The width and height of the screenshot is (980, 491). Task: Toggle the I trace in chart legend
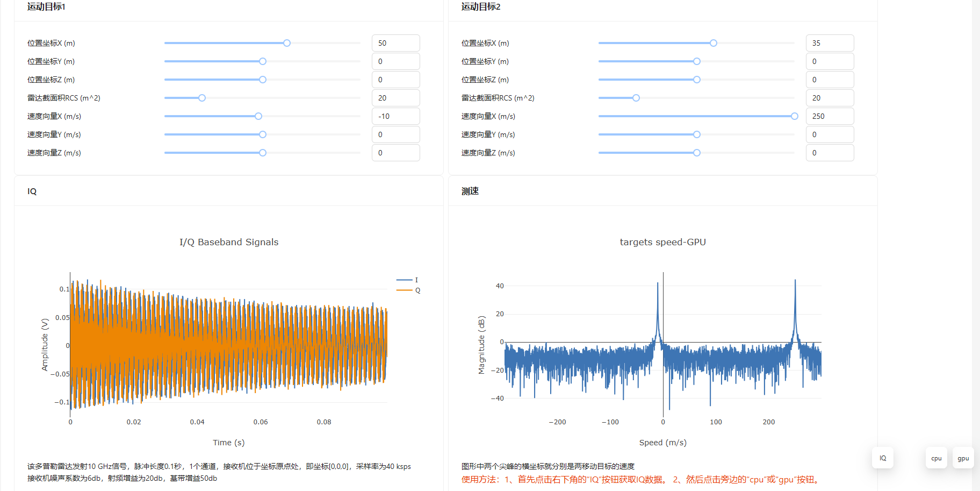coord(408,280)
